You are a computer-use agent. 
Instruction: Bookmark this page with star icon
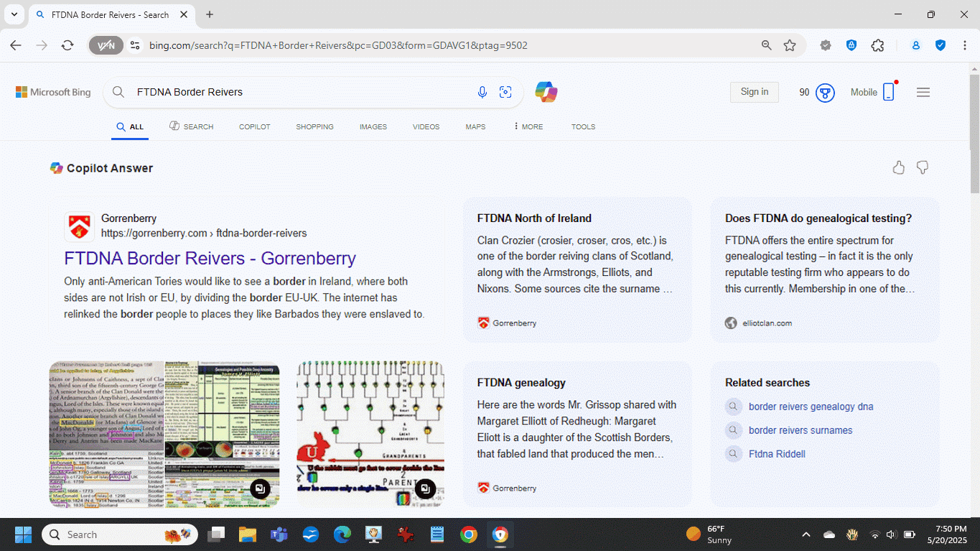(790, 45)
